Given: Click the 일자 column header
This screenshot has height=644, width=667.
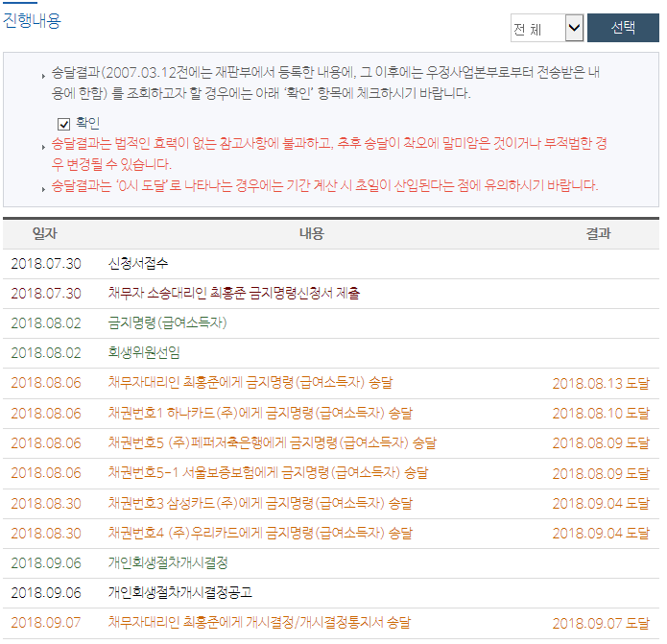Looking at the screenshot, I should tap(45, 233).
